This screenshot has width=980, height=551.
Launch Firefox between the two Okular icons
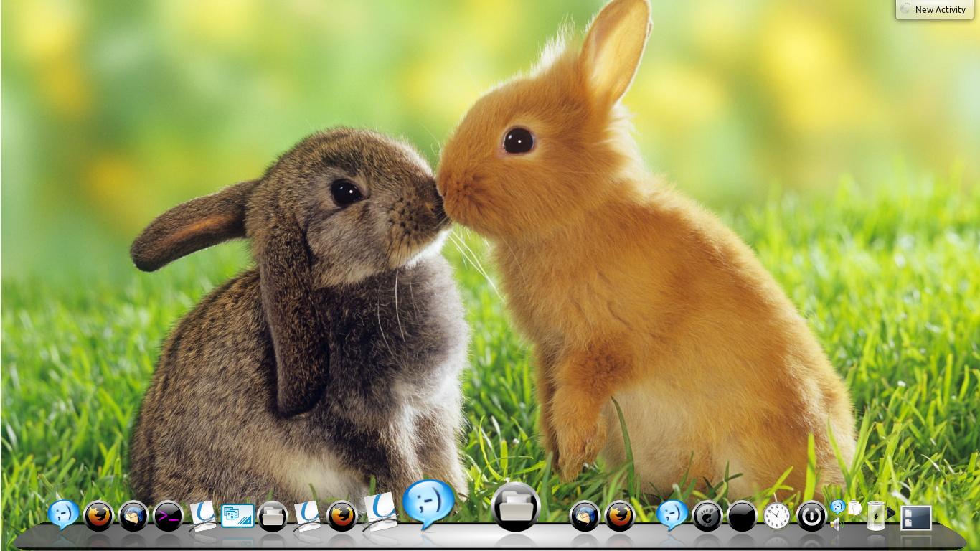click(x=342, y=516)
